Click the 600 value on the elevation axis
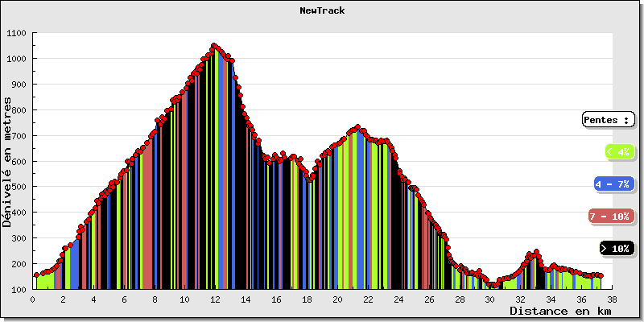The height and width of the screenshot is (322, 644). pos(19,162)
